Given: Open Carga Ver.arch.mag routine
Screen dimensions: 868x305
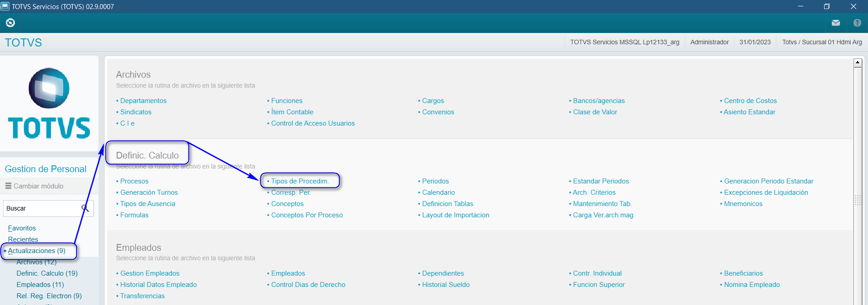Looking at the screenshot, I should (603, 215).
